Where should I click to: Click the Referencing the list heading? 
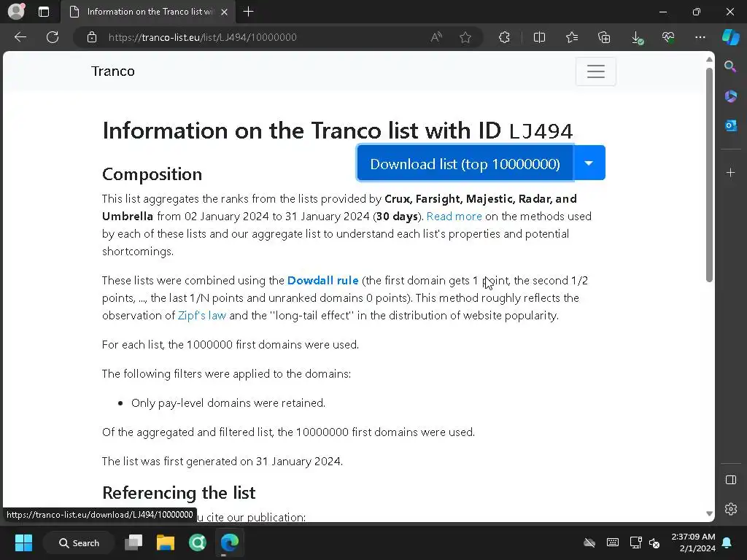pyautogui.click(x=179, y=492)
